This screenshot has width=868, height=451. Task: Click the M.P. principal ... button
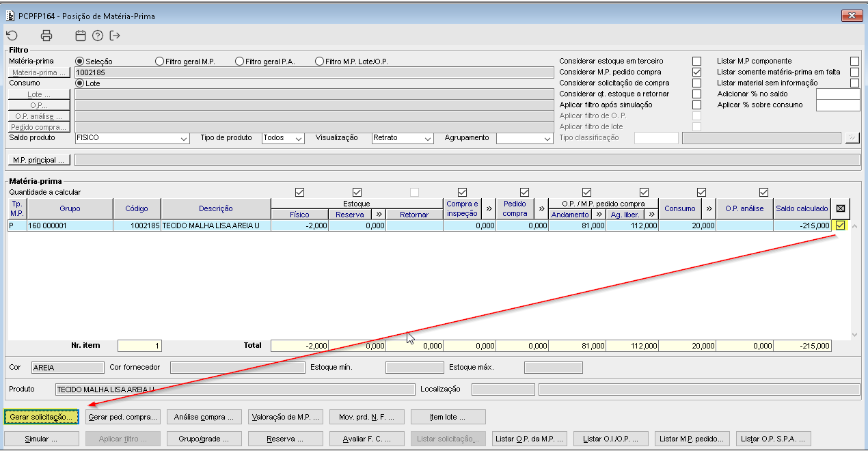pyautogui.click(x=40, y=160)
